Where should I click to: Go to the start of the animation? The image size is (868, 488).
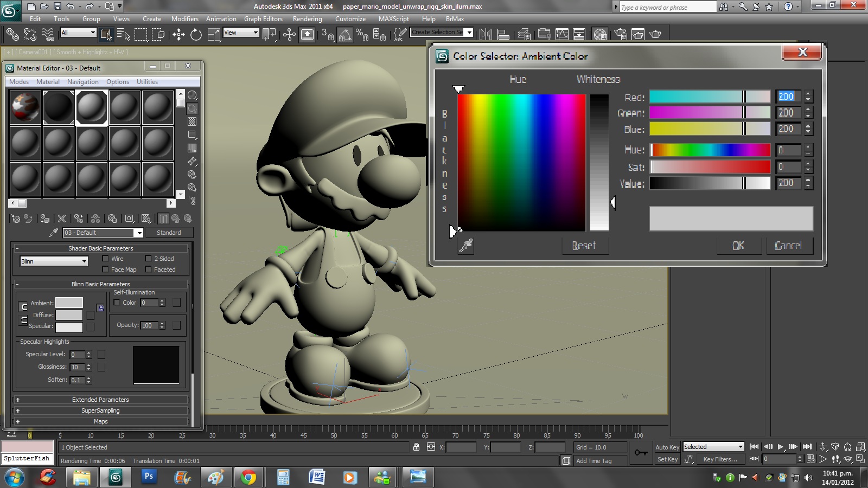tap(754, 447)
